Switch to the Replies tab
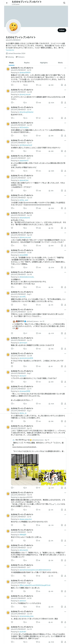 tap(27, 63)
